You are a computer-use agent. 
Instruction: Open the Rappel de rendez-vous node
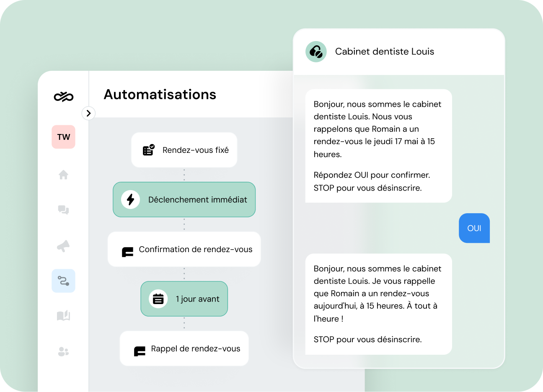tap(184, 349)
